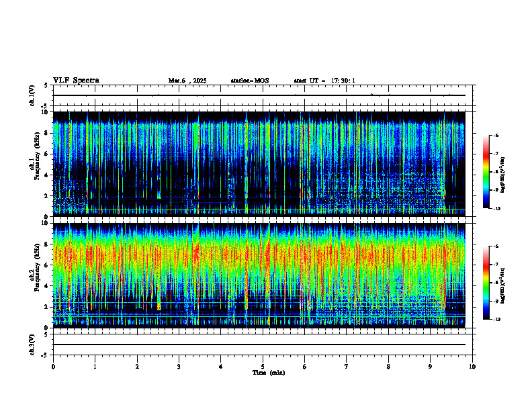
Task: Click time axis tick label "6"
Action: point(305,367)
